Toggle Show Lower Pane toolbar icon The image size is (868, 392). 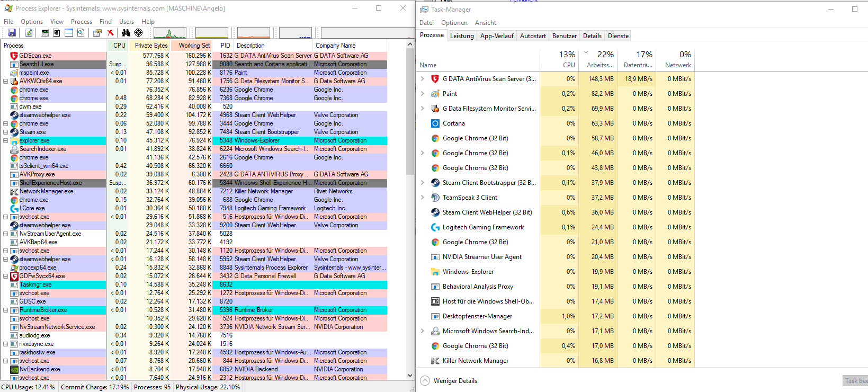[69, 33]
